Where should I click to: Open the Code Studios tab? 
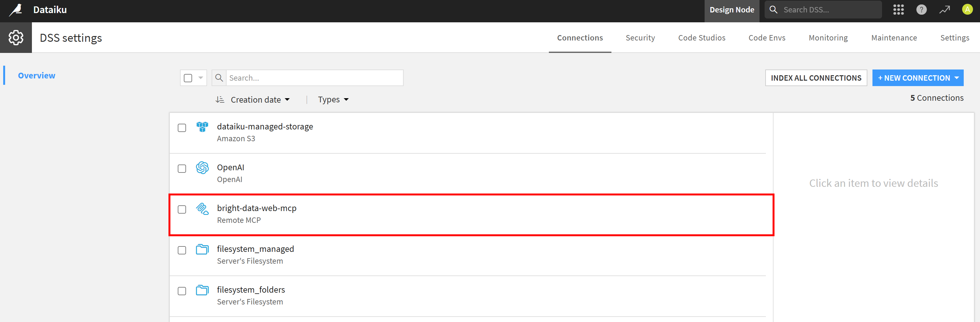pyautogui.click(x=701, y=38)
